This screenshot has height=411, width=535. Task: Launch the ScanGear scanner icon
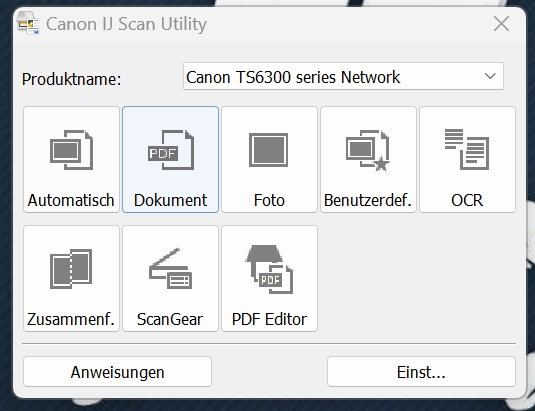coord(170,268)
